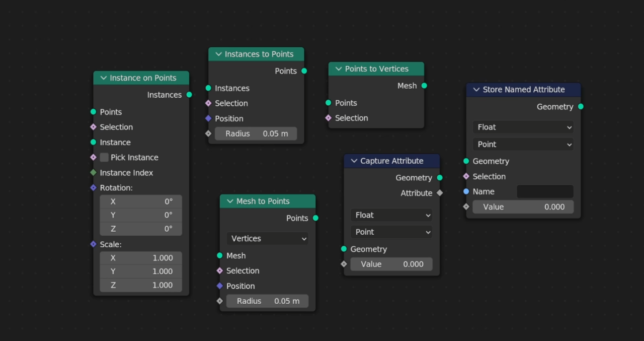This screenshot has width=644, height=341.
Task: Click the Geometry input socket of Store Named Attribute
Action: (x=466, y=161)
